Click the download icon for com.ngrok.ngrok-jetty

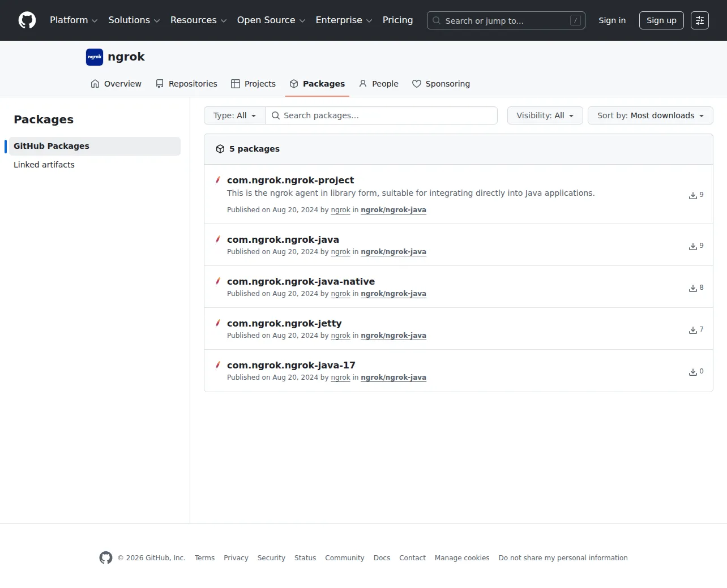[x=693, y=330]
